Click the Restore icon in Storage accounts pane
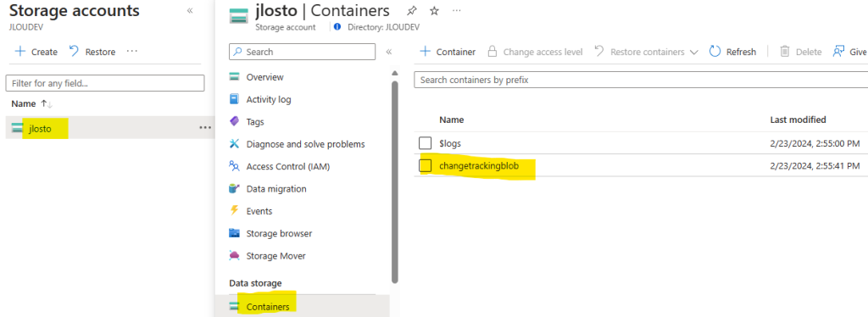 coord(74,52)
